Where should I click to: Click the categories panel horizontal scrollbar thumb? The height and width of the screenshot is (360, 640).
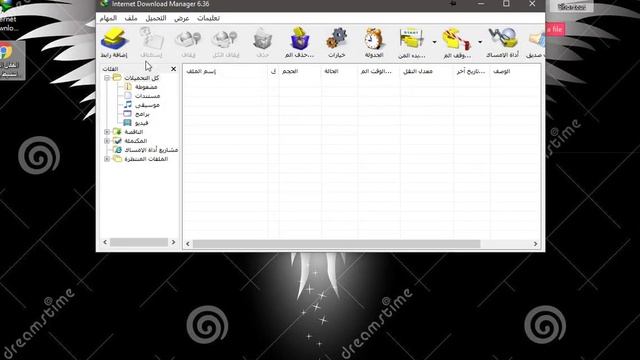pos(139,242)
